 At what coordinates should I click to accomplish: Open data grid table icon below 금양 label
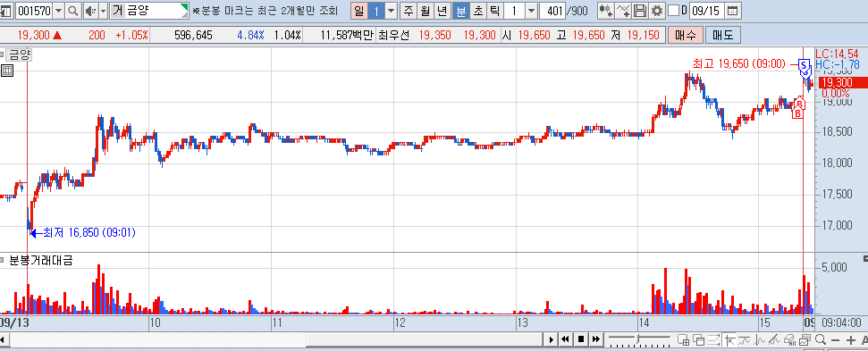click(x=6, y=71)
